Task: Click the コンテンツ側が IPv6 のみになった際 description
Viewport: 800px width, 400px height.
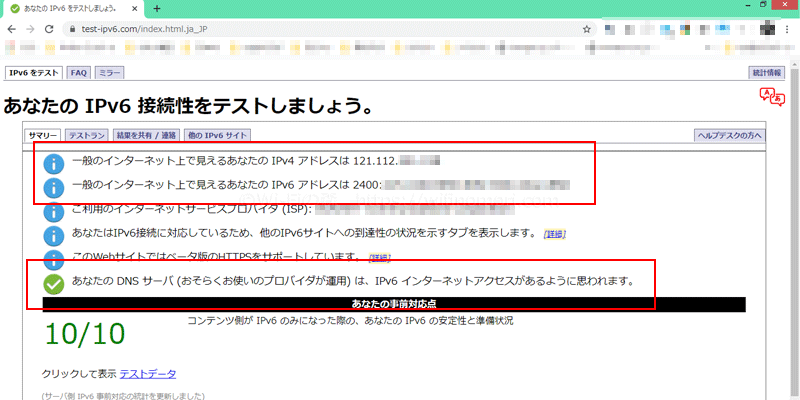Action: (x=350, y=321)
